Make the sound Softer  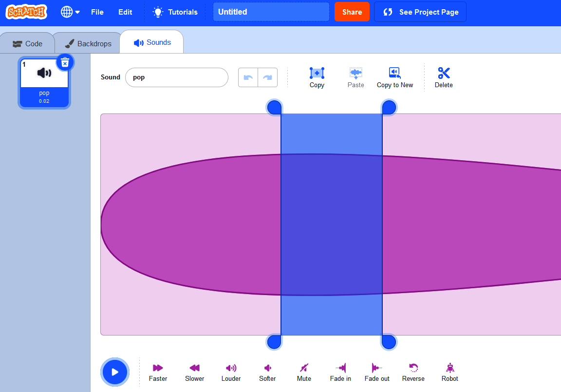[267, 372]
